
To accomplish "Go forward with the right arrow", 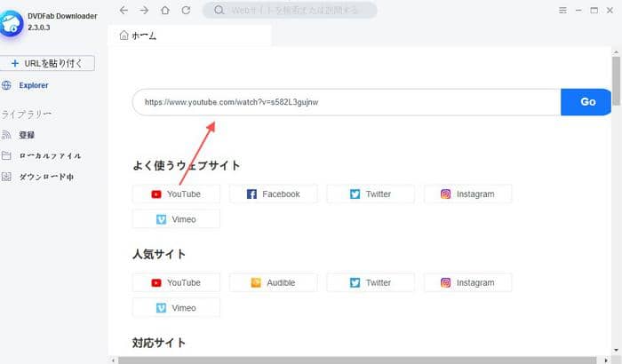I will [x=144, y=11].
